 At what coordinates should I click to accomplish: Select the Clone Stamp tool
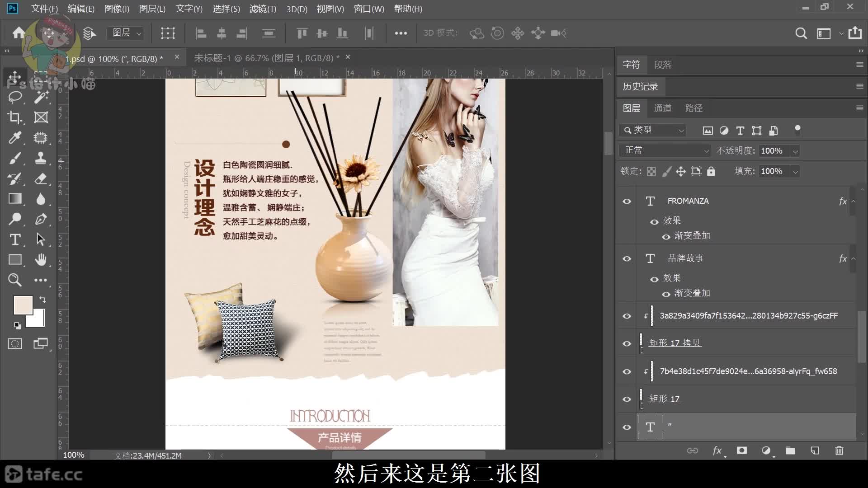41,158
